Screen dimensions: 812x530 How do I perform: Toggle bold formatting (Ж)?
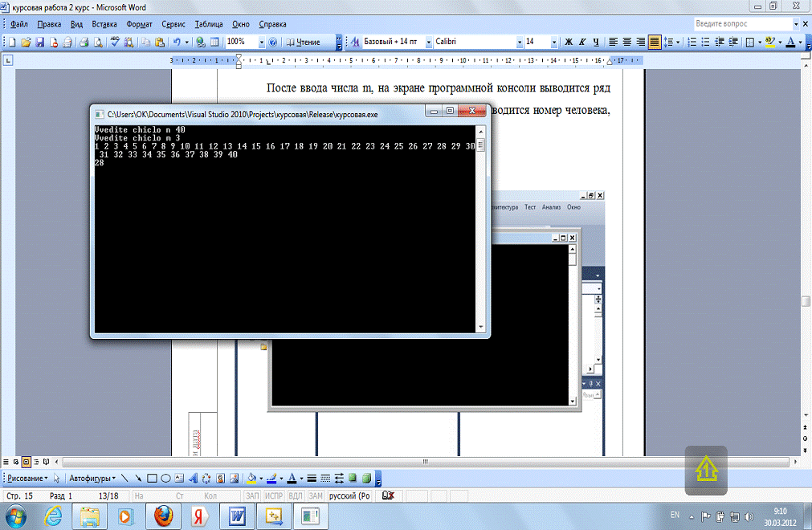pos(569,42)
